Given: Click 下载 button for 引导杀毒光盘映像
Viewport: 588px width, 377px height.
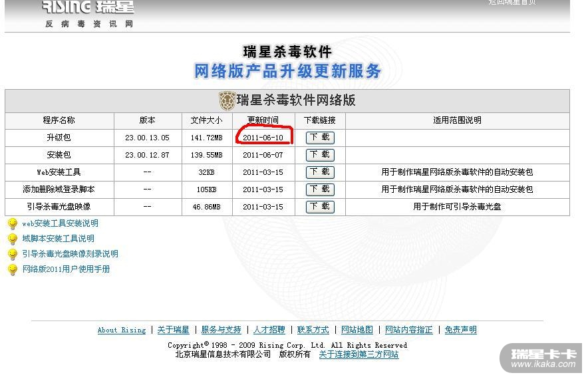Looking at the screenshot, I should tap(320, 207).
